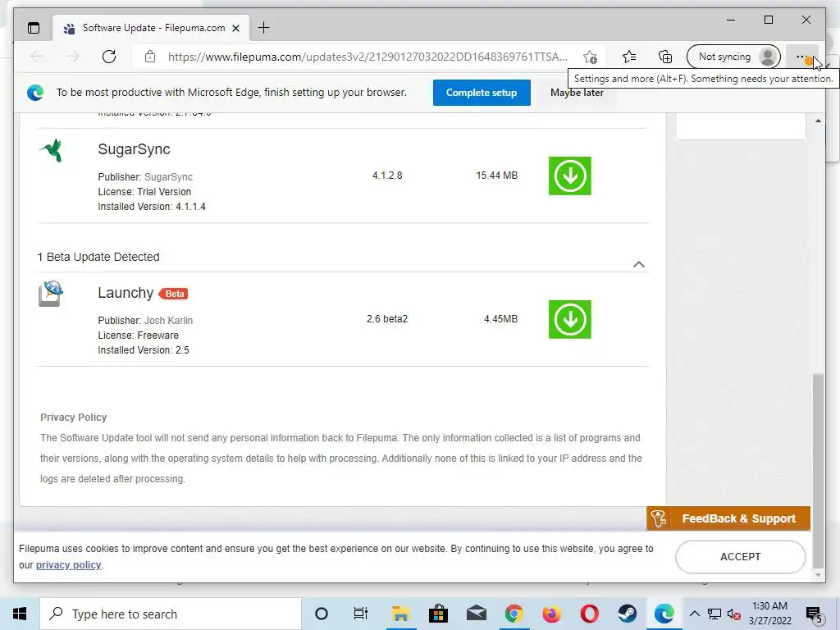
Task: Launch Steam from the taskbar
Action: click(x=627, y=614)
